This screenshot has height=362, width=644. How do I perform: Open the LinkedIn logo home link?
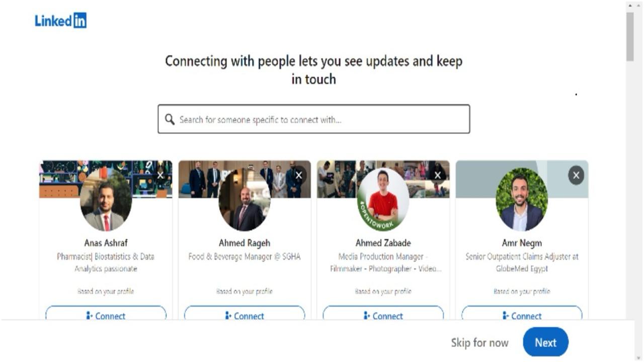[x=60, y=21]
